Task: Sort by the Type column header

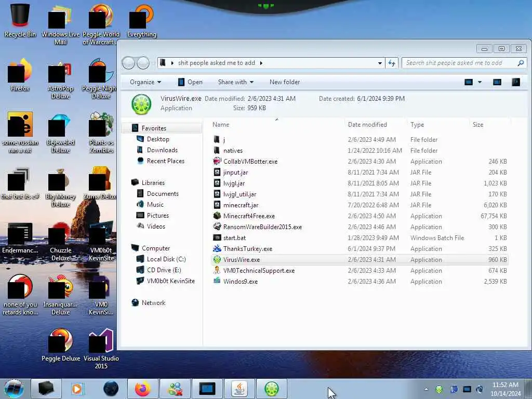Action: click(x=438, y=125)
